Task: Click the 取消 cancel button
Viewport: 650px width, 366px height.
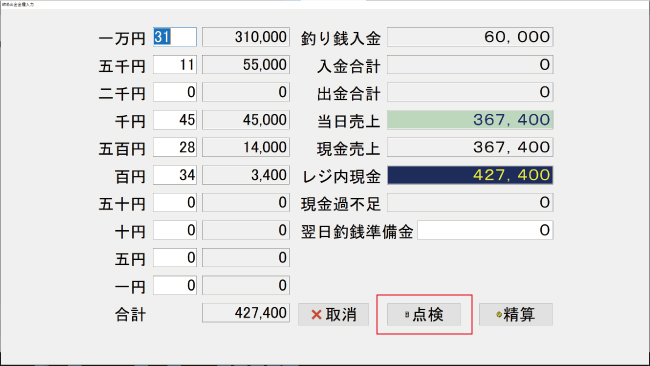Action: pyautogui.click(x=333, y=315)
